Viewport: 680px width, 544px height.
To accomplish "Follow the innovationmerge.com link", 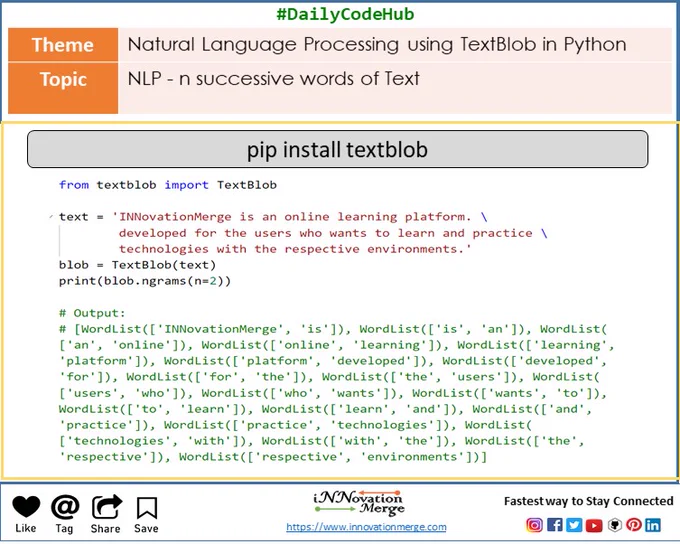I will click(x=366, y=527).
